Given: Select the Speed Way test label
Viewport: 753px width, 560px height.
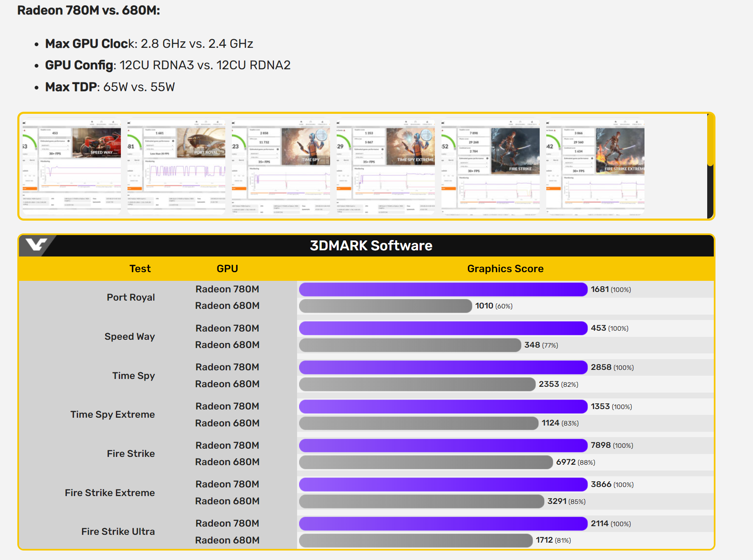Looking at the screenshot, I should click(130, 336).
